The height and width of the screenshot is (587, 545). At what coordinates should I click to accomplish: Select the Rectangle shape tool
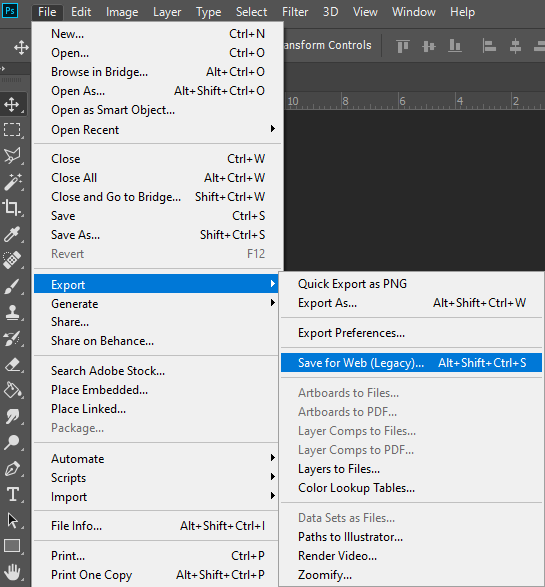point(12,546)
